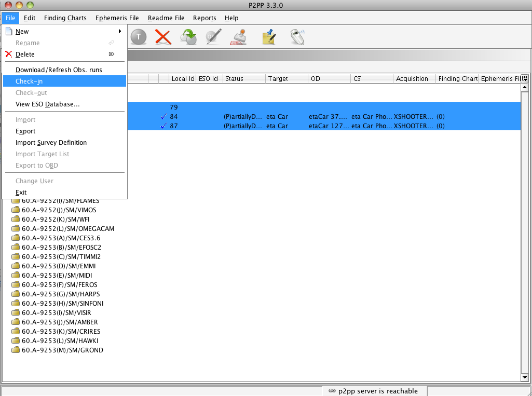Screen dimensions: 532x396
Task: Click the red X delete toolbar icon
Action: [x=163, y=37]
